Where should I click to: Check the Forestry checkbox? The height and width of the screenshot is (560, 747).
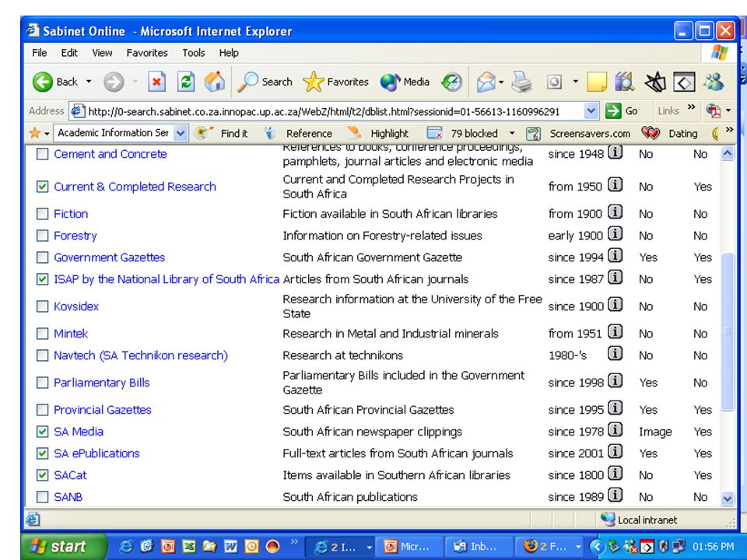tap(42, 236)
